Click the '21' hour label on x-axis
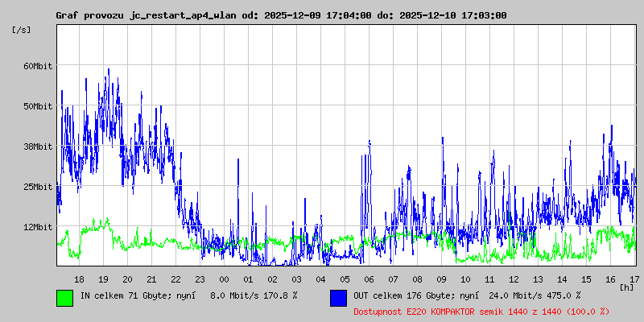644x322 pixels. (151, 279)
